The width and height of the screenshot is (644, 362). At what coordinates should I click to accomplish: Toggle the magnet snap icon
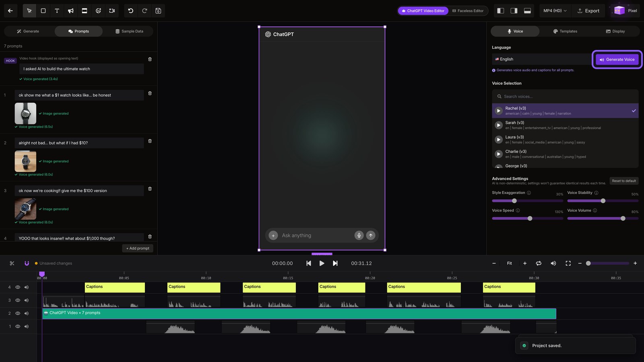[x=27, y=263]
